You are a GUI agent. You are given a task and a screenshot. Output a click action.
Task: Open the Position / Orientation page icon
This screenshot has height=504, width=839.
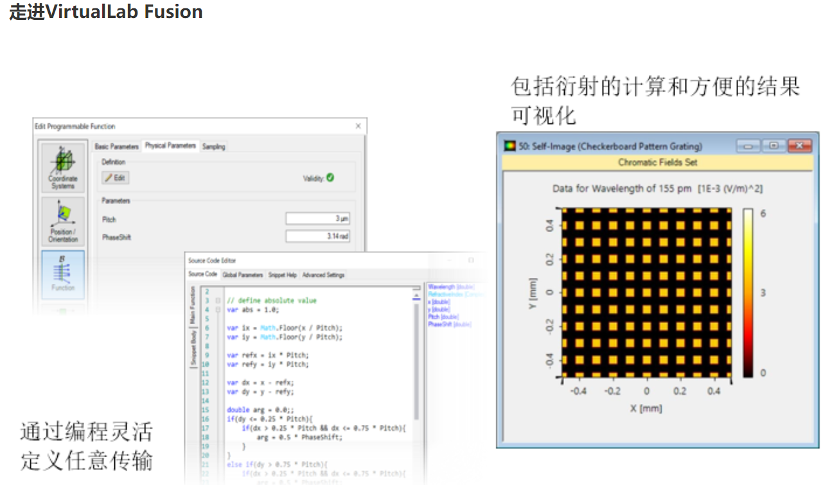pyautogui.click(x=63, y=221)
